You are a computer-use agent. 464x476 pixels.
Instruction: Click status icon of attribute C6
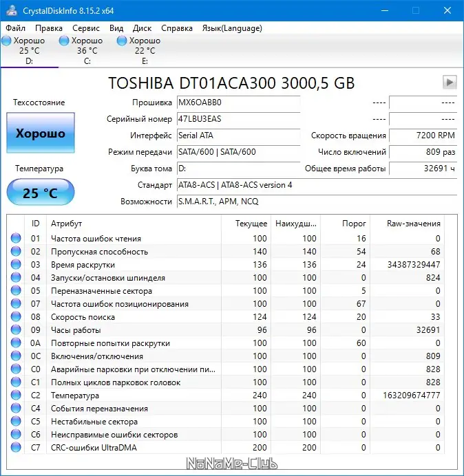click(x=16, y=434)
